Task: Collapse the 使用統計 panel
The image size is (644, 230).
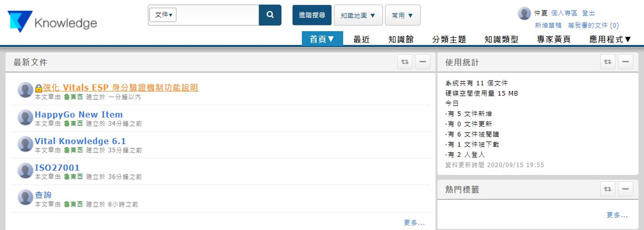Action: coord(625,61)
